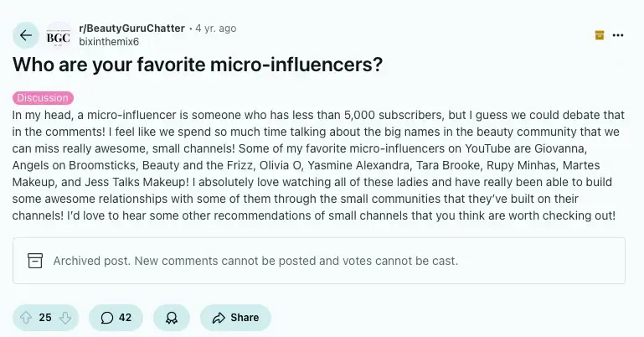Click the 'Archived post' notice text

pyautogui.click(x=255, y=261)
